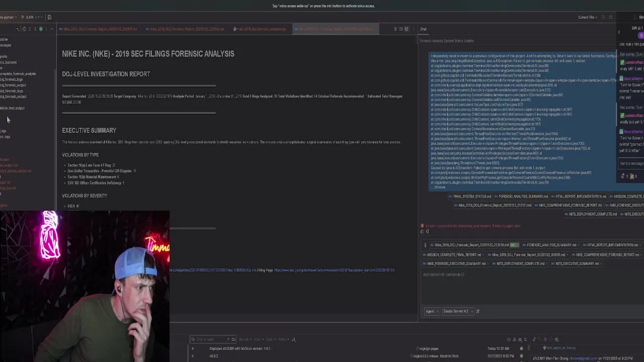Remove HTML_REPORT_IMPLEMENTATION.md from chat context
644x362 pixels.
click(x=640, y=245)
